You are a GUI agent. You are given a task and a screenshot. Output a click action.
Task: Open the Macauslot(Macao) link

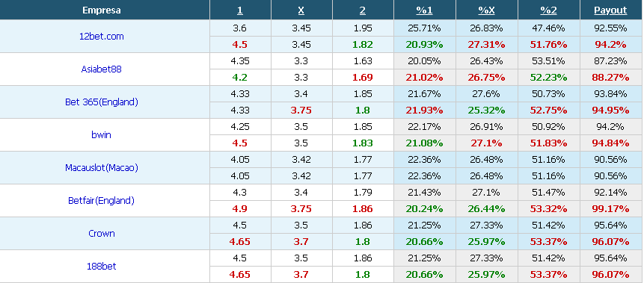(x=102, y=168)
